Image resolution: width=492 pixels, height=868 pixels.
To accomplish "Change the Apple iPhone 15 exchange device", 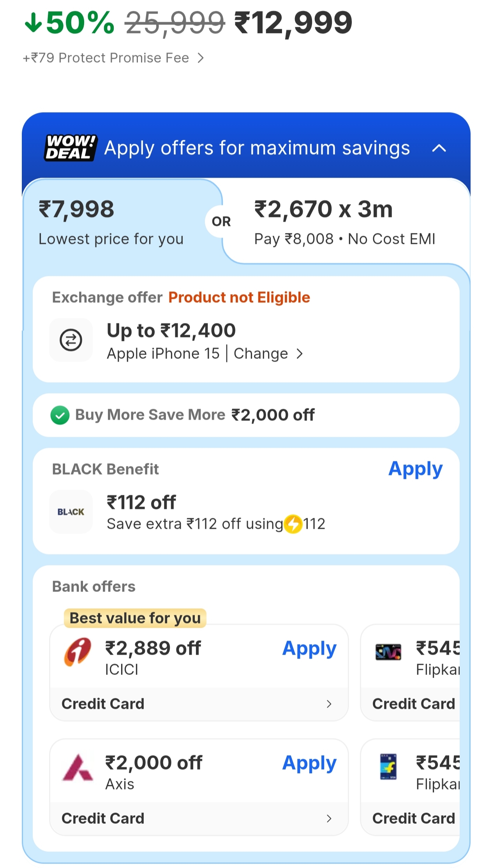I will tap(268, 354).
